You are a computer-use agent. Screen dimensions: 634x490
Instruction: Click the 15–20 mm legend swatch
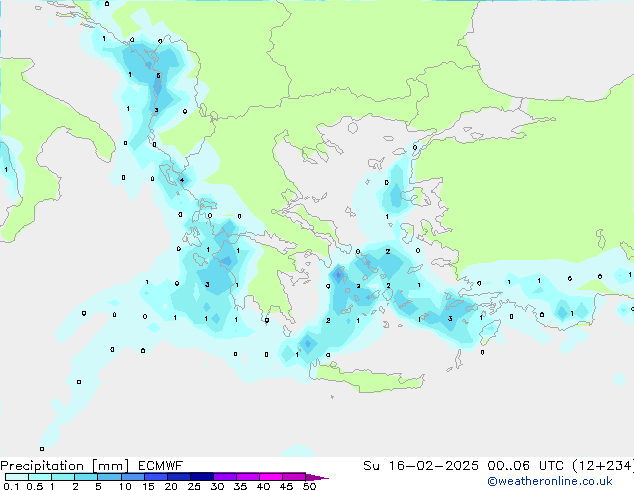pyautogui.click(x=155, y=477)
